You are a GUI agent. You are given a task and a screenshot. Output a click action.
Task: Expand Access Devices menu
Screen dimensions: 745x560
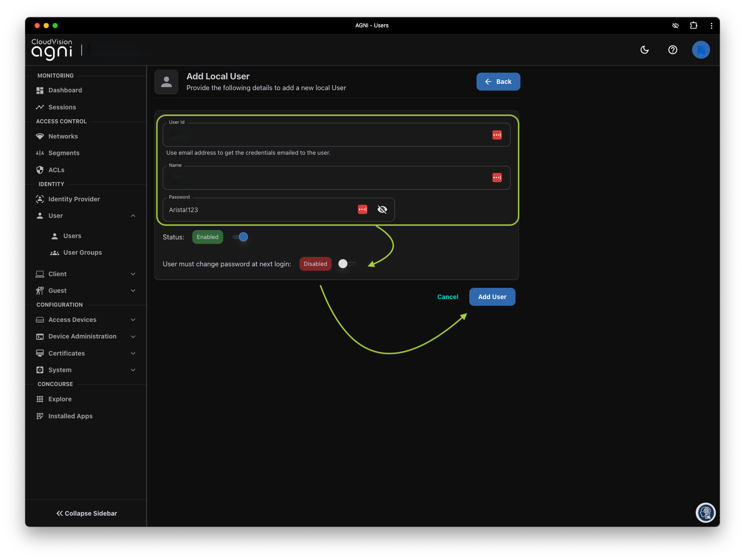point(133,320)
